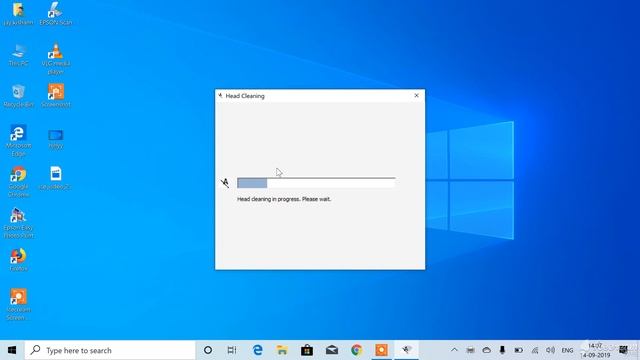Open the Mail app on the taskbar
This screenshot has height=360, width=640.
point(332,350)
